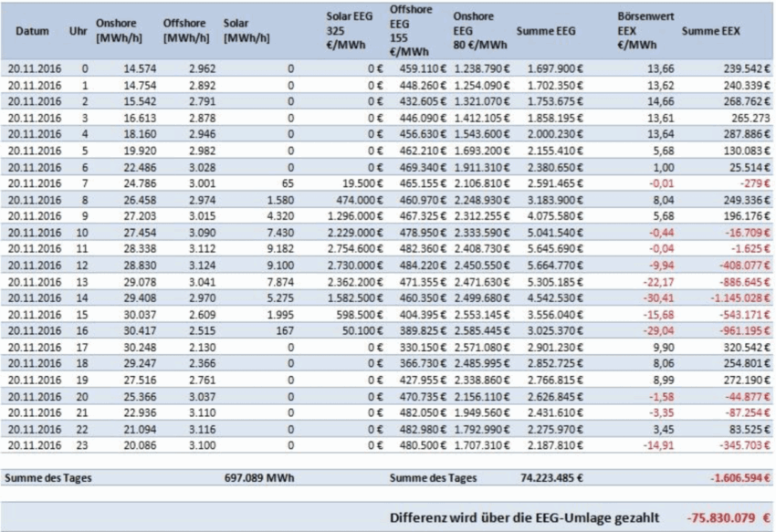Select the 'Differenz wird über die EEG-Umlage gezahlt' text
This screenshot has width=776, height=532.
523,516
